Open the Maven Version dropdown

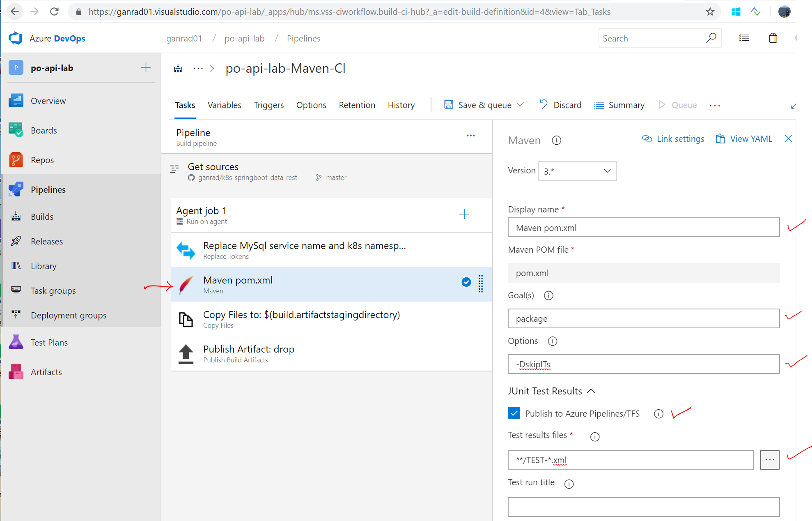tap(577, 171)
